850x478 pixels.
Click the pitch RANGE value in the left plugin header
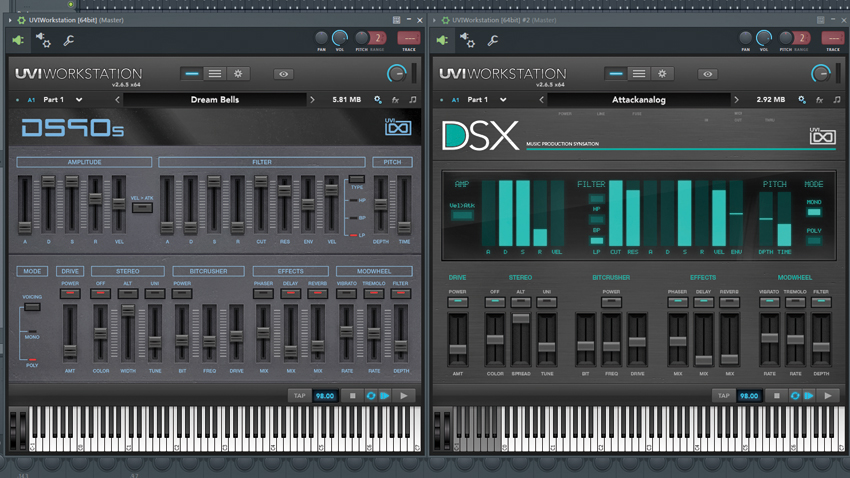coord(378,38)
